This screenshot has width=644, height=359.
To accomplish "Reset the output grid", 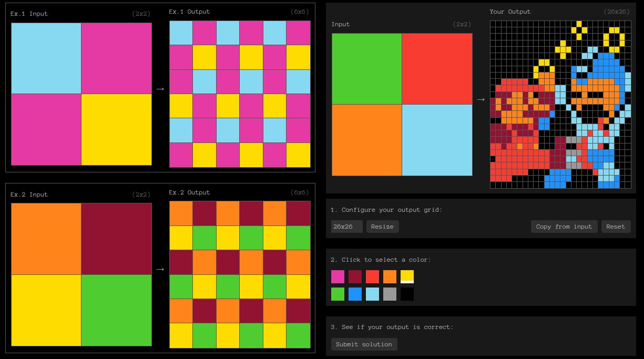I will (x=615, y=227).
